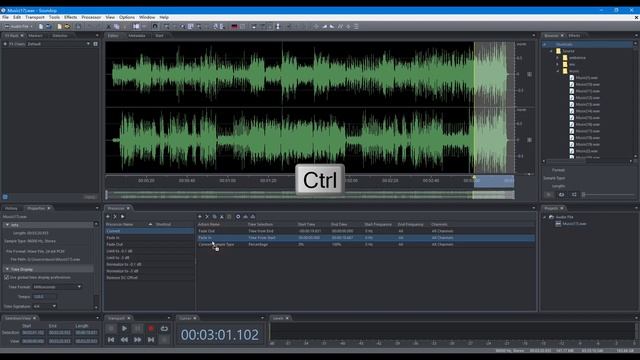Close the Levels panel tab

pos(287,318)
